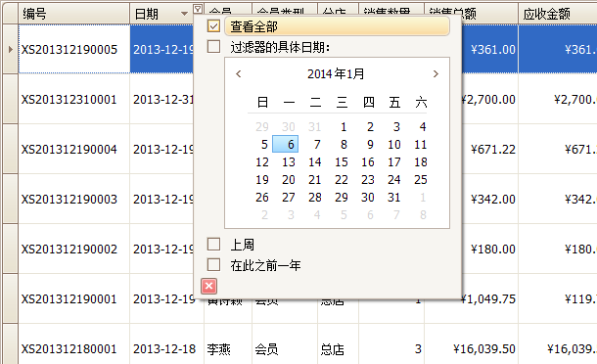597x364 pixels.
Task: Click the 2014年1月 month title
Action: click(336, 73)
